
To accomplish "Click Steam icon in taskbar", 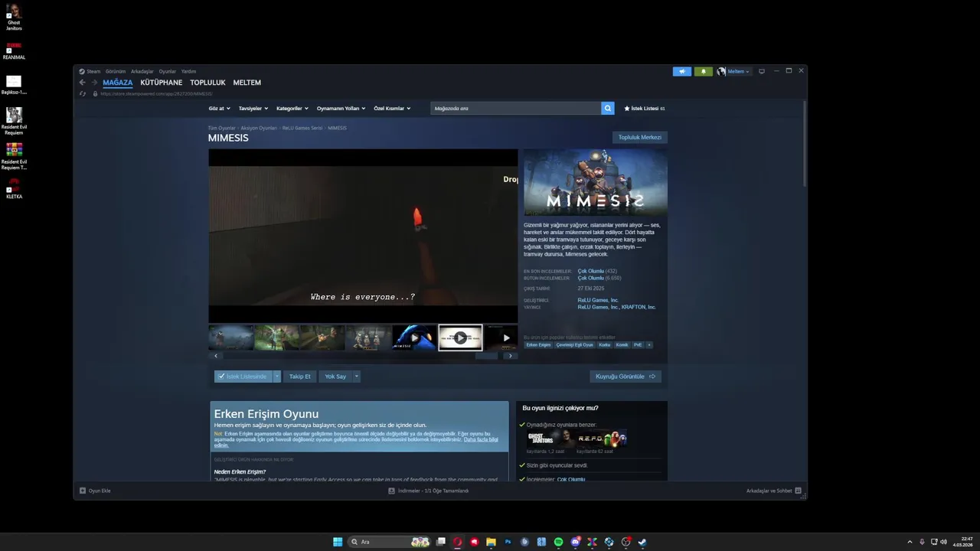I will pyautogui.click(x=642, y=542).
